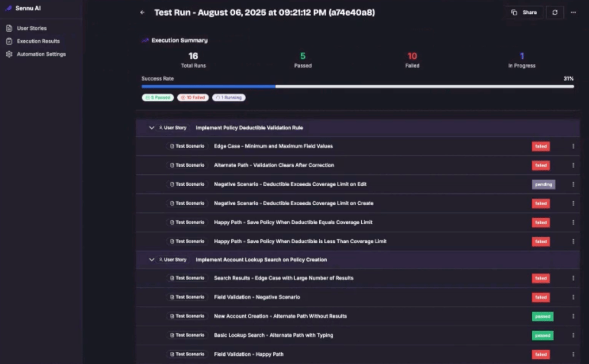Image resolution: width=589 pixels, height=364 pixels.
Task: Click failed badge on Field Validation Negative Scenario row
Action: 541,297
